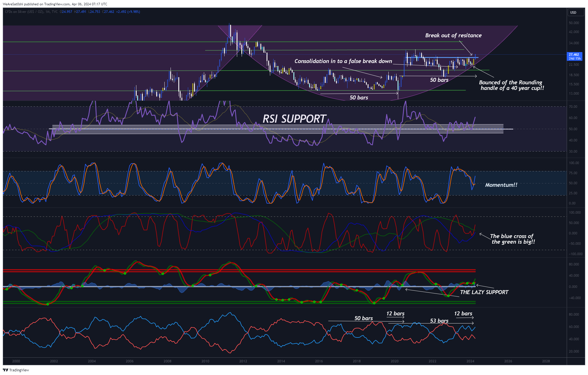Click the TradingView logo at bottom left
Screen dimensions: 588x375
16,370
